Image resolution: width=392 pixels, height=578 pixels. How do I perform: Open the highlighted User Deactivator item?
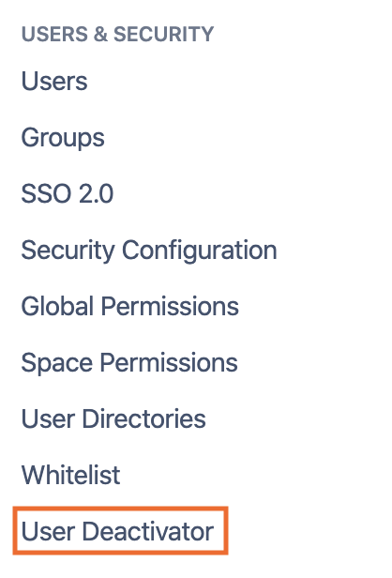click(117, 531)
